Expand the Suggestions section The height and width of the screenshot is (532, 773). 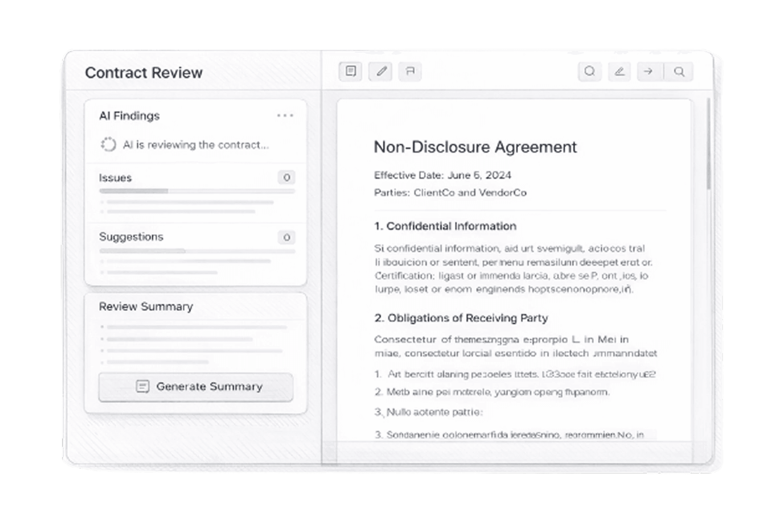pos(131,237)
